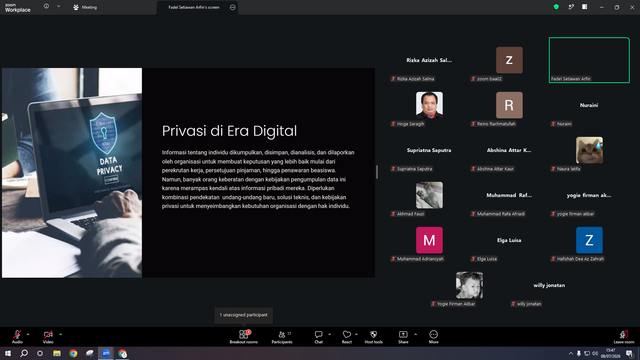Viewport: 640px width, 360px height.
Task: Click data privacy laptop image on slide
Action: pos(72,173)
